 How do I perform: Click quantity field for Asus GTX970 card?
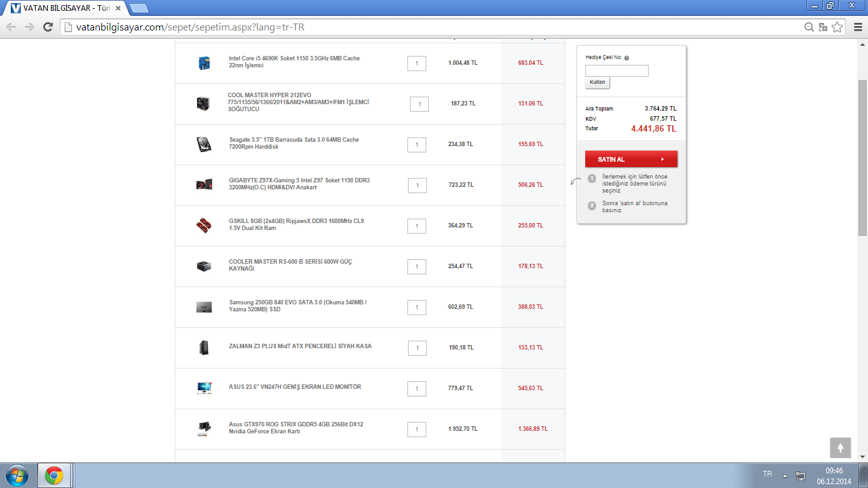coord(417,430)
